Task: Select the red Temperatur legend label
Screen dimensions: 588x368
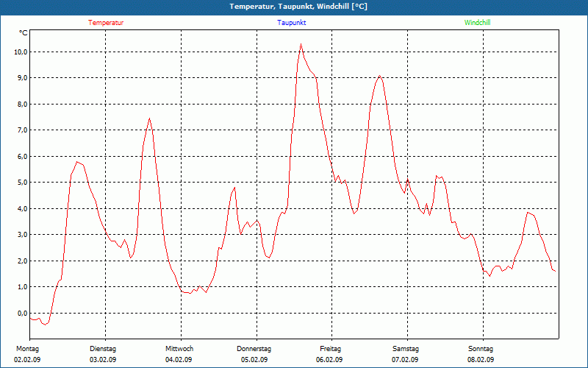Action: click(x=106, y=23)
